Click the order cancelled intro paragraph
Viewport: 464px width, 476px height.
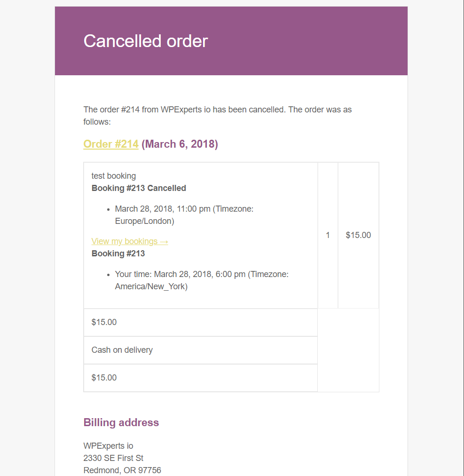217,116
